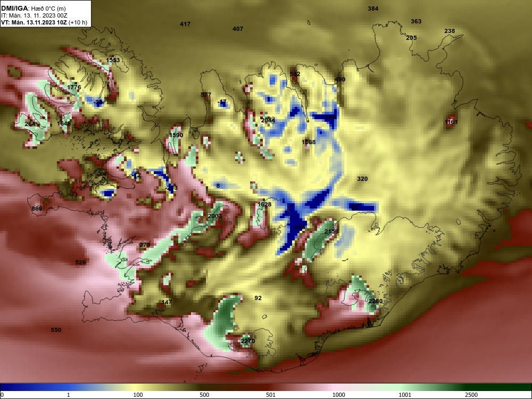Click the value 550 over the ocean
Screen dimensions: 532x399
pos(56,330)
